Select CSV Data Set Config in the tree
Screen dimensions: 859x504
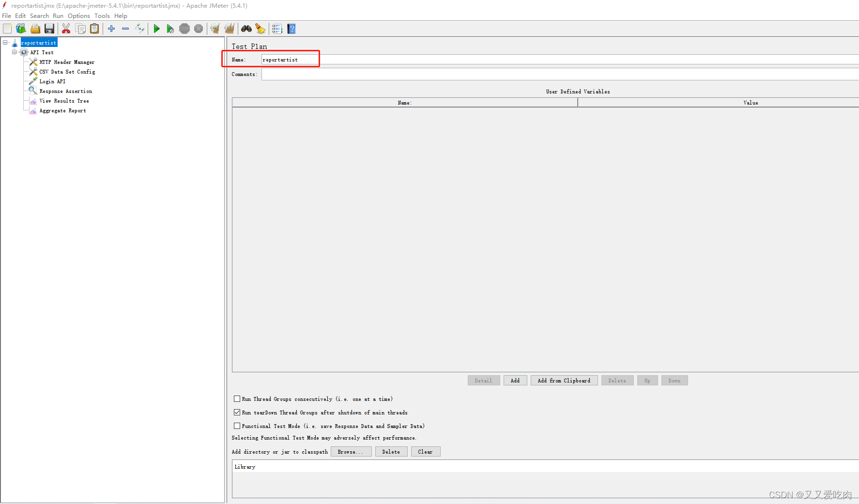(67, 72)
